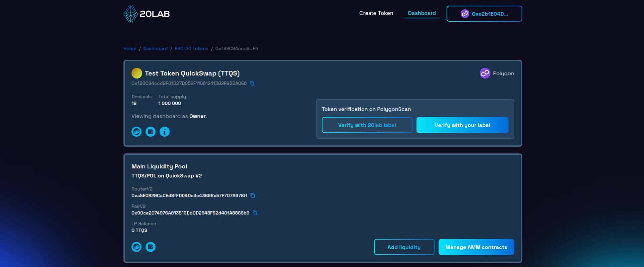The height and width of the screenshot is (267, 644).
Task: Go to Home breadcrumb
Action: (130, 48)
